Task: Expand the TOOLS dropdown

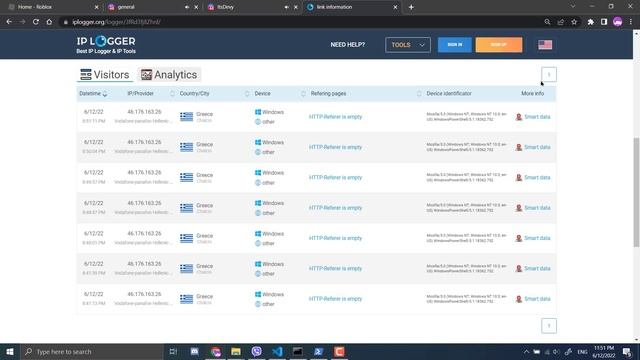Action: (408, 45)
